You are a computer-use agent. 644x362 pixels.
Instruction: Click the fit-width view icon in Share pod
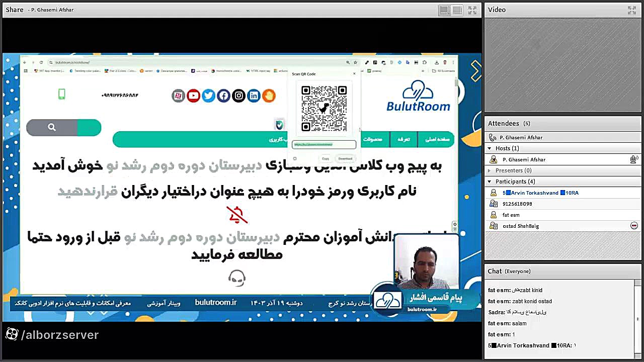pos(457,10)
